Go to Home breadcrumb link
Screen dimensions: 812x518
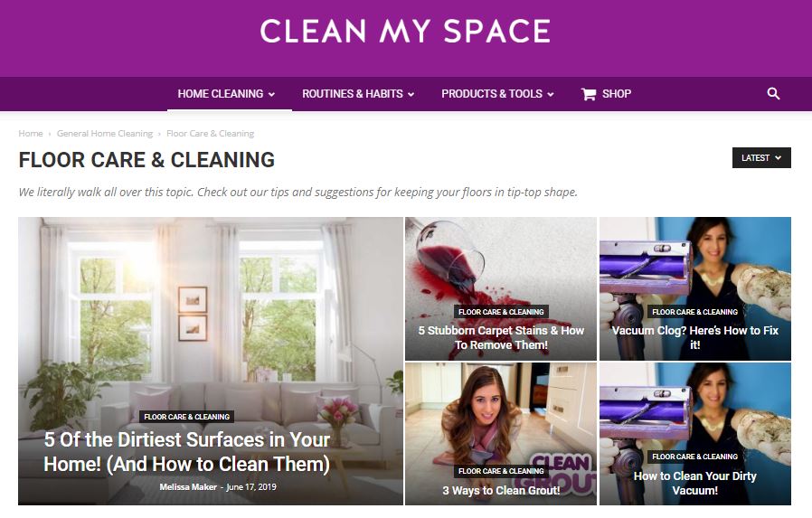pyautogui.click(x=31, y=134)
